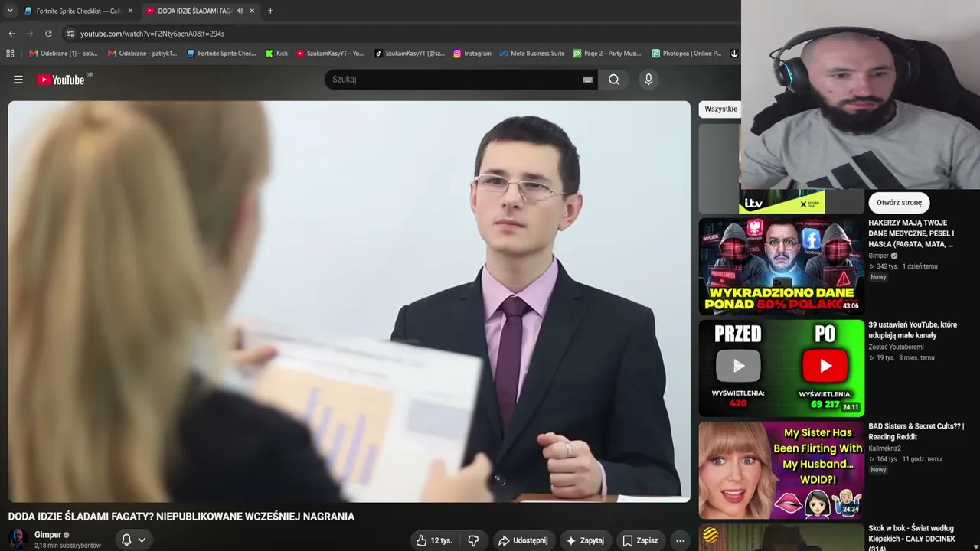Click the YouTube URL in address bar
The width and height of the screenshot is (980, 551).
coord(152,34)
